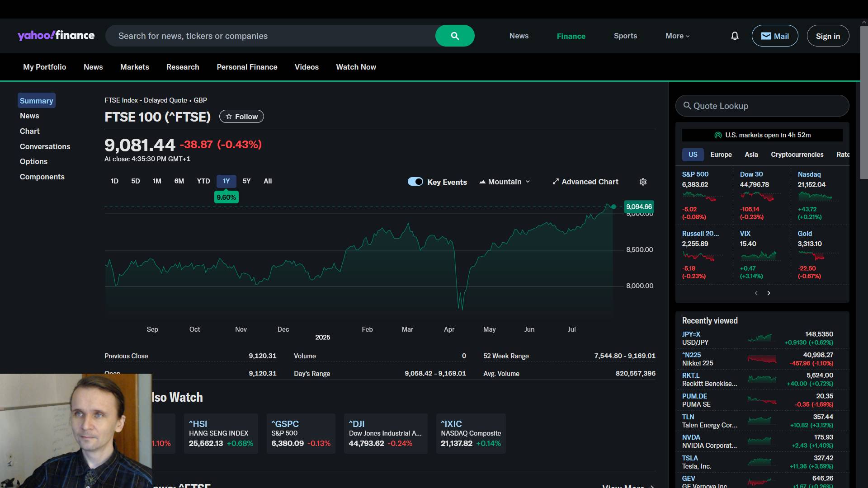Go to previous markets carousel page
Screen dimensions: 868x488
pyautogui.click(x=756, y=293)
